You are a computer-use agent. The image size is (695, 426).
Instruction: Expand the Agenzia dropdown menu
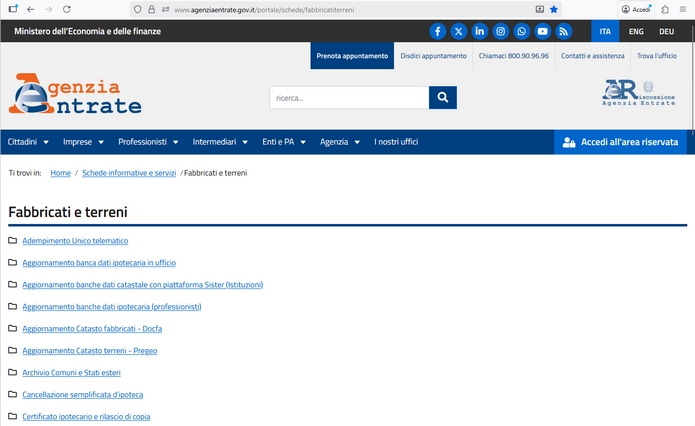point(340,142)
